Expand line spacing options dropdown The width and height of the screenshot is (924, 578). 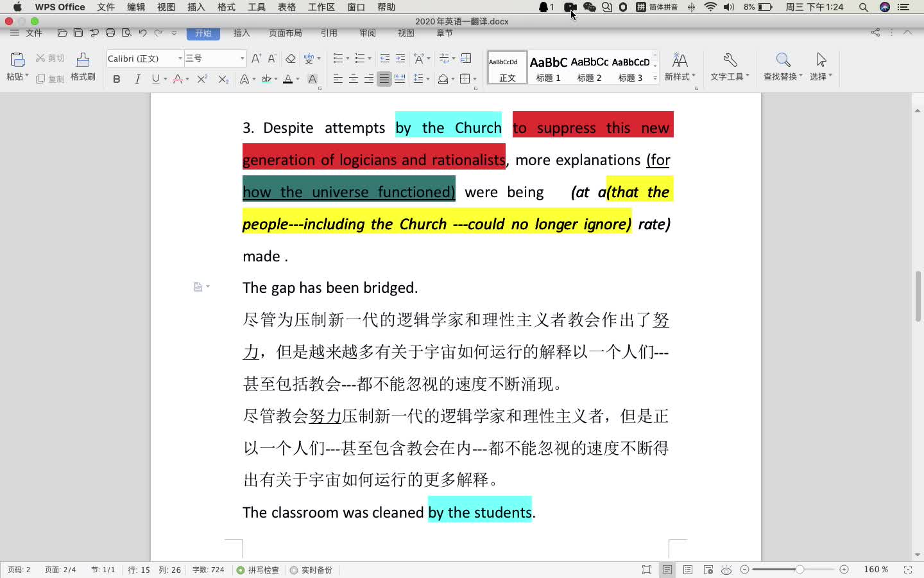pyautogui.click(x=428, y=79)
